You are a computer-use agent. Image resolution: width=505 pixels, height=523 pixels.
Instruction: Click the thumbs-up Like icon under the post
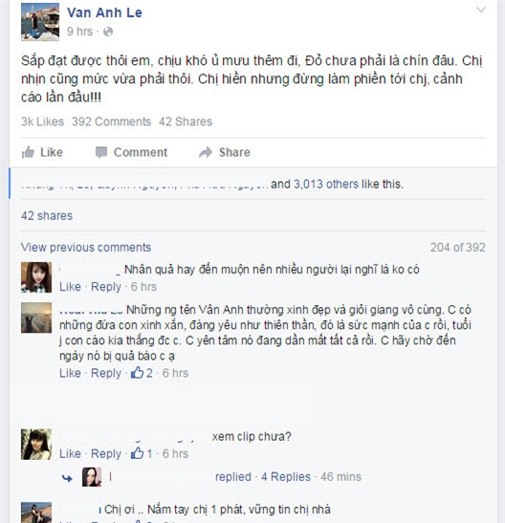coord(28,152)
